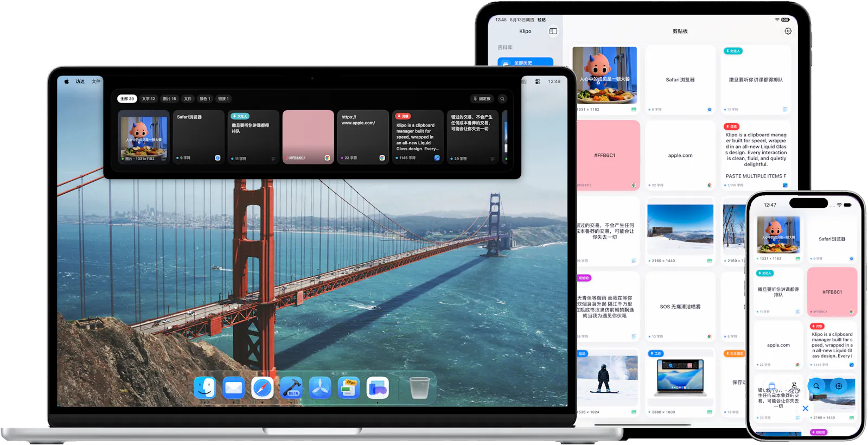
Task: Open the Klipo description clip on iPhone
Action: pos(832,345)
